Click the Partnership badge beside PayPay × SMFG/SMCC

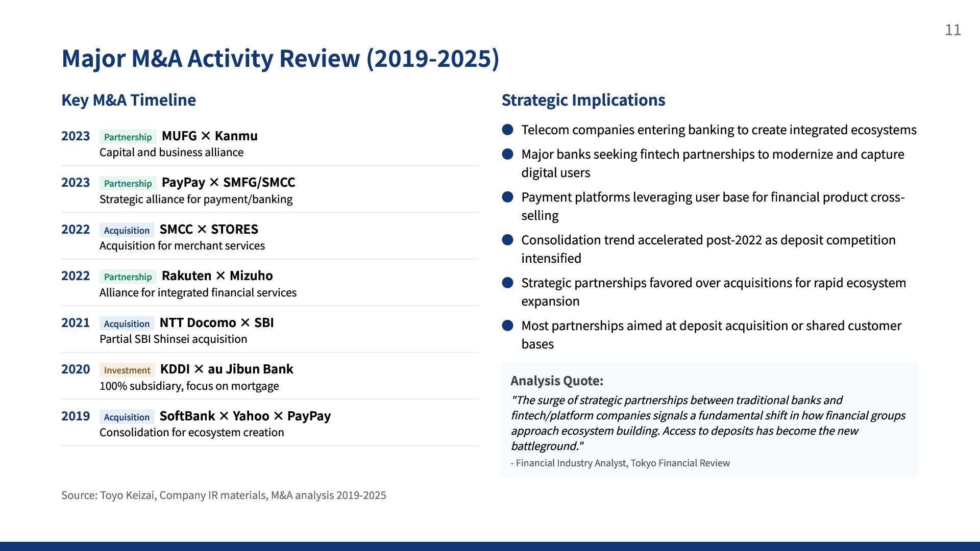[128, 183]
